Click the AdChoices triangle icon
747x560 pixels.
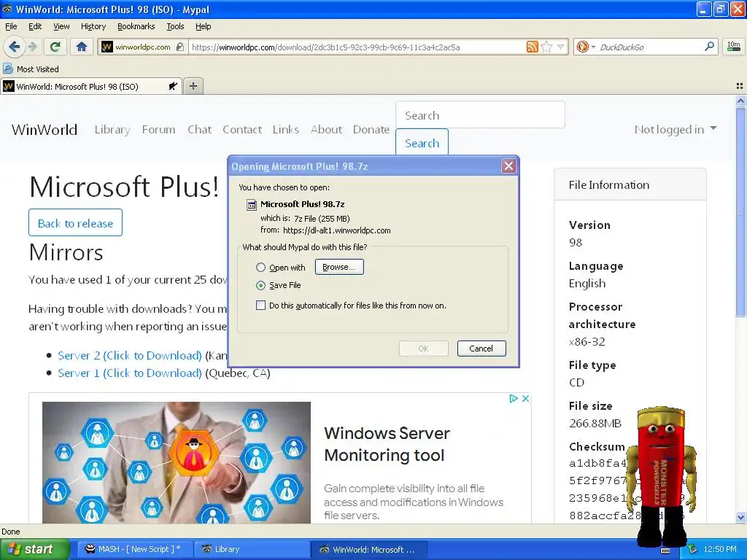pyautogui.click(x=514, y=399)
